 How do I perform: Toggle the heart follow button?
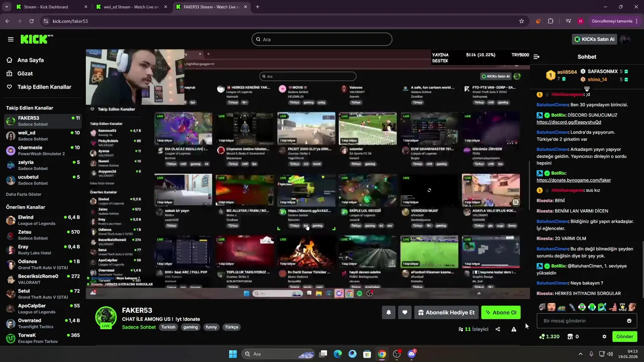[405, 312]
